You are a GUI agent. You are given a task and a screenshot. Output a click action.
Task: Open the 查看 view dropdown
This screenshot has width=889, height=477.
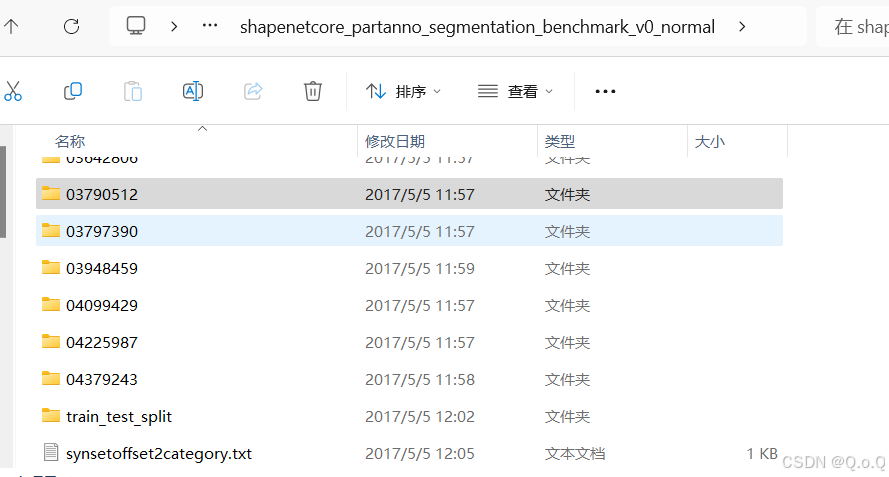(x=515, y=91)
